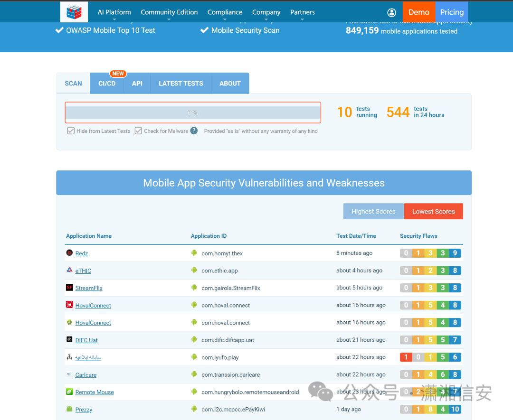Open the Carlcare app report

pyautogui.click(x=85, y=375)
